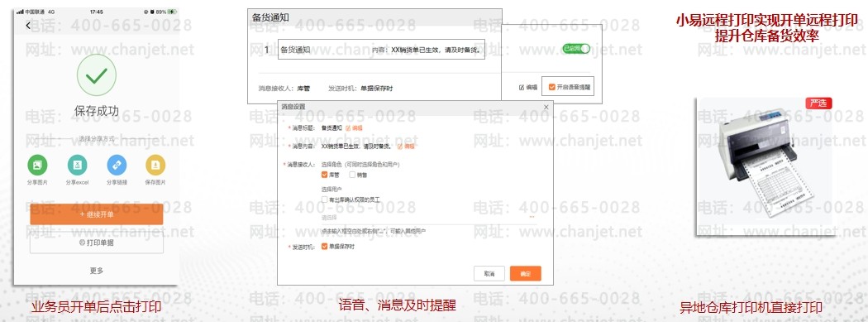Tap the 打印单据 button
The image size is (868, 322).
97,243
